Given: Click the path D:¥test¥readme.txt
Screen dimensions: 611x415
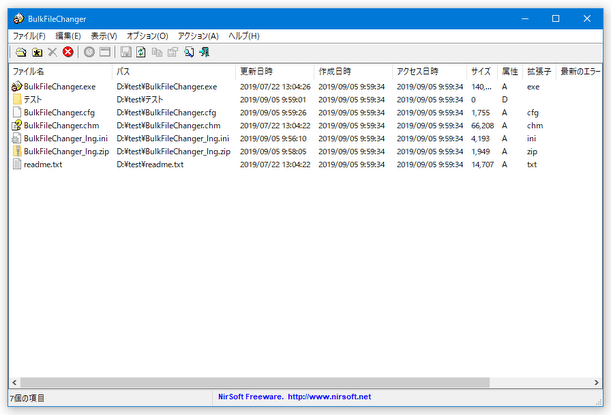Looking at the screenshot, I should [x=150, y=164].
